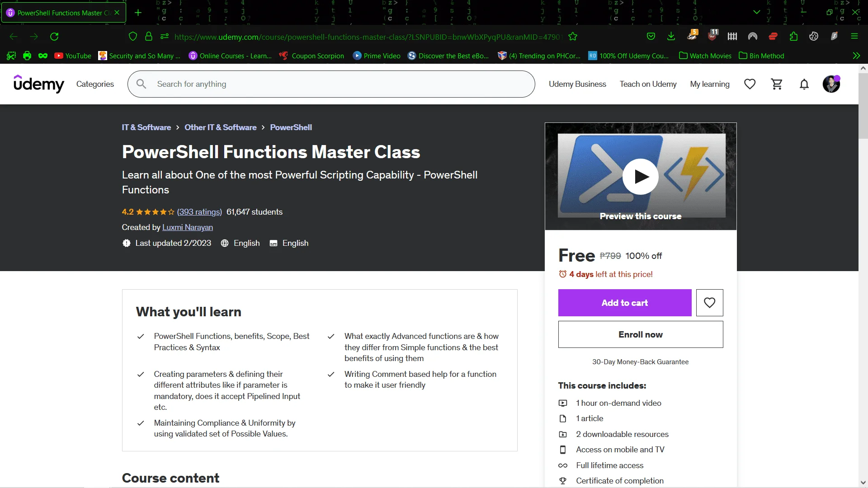
Task: Open the extensions puzzle icon
Action: click(793, 37)
